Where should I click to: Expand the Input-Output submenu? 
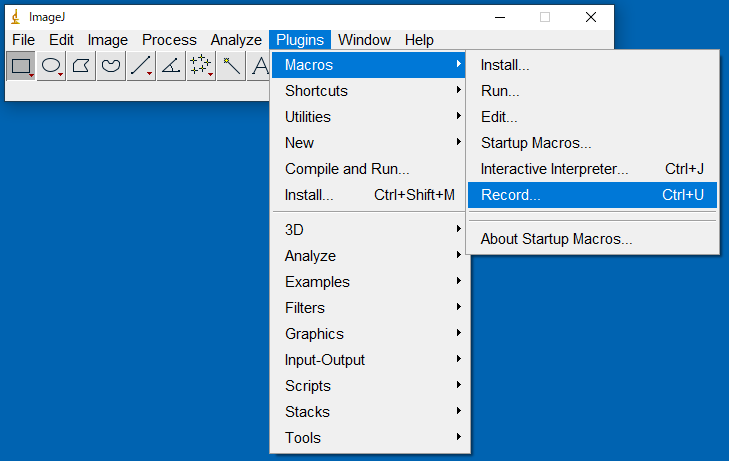point(370,360)
